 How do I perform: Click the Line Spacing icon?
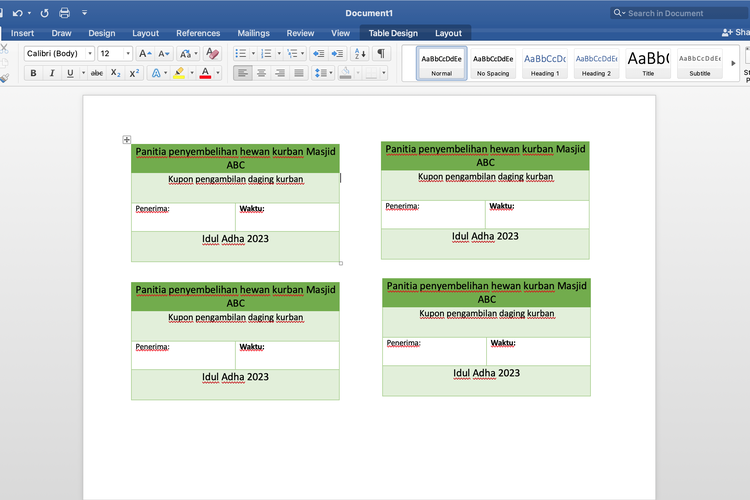pyautogui.click(x=320, y=73)
